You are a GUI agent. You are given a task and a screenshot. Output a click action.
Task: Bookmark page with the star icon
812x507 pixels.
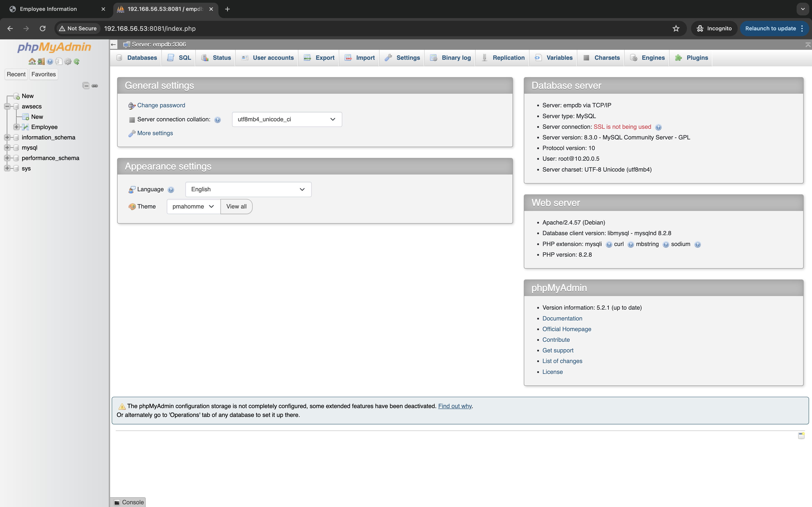pos(676,29)
